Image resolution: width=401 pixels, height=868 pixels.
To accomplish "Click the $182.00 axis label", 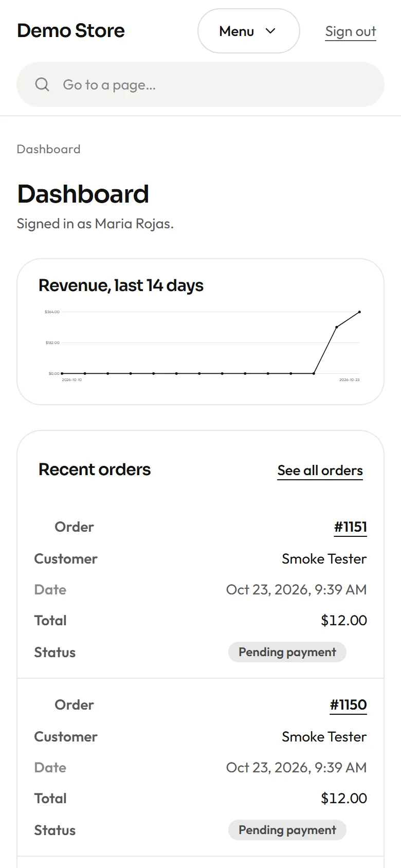I will [x=52, y=342].
